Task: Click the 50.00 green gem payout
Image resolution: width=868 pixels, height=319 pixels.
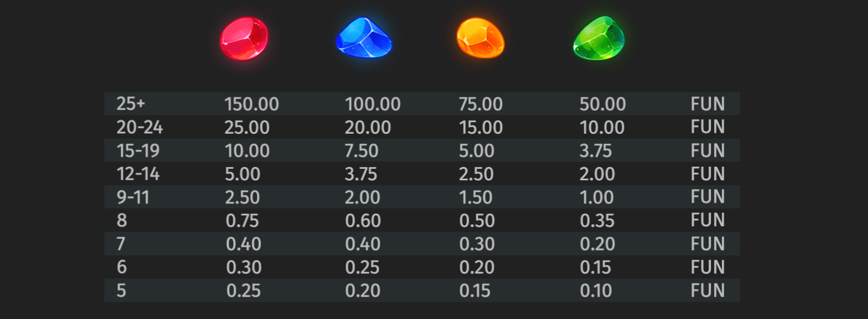Action: point(602,104)
